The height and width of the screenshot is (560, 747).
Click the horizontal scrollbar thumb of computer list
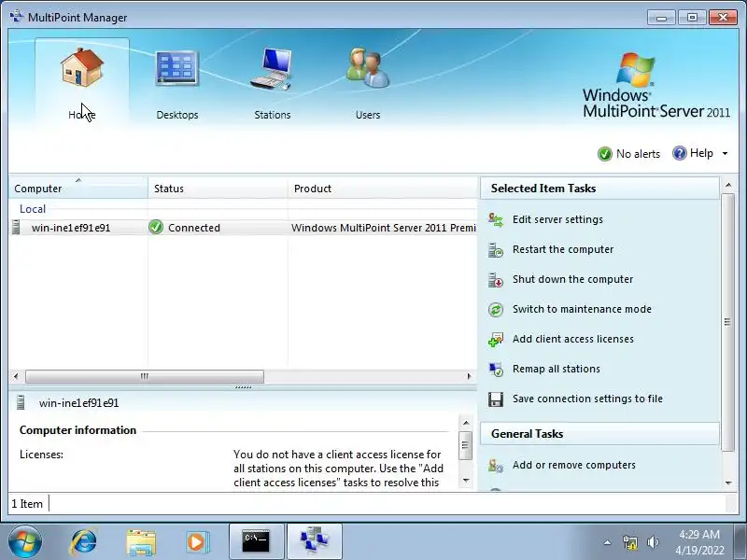click(x=145, y=376)
